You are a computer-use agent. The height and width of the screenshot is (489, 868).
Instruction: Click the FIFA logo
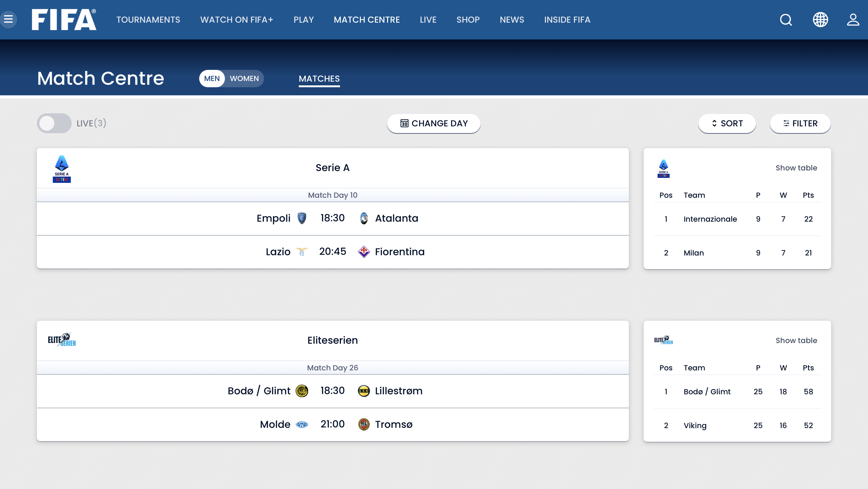(x=64, y=20)
